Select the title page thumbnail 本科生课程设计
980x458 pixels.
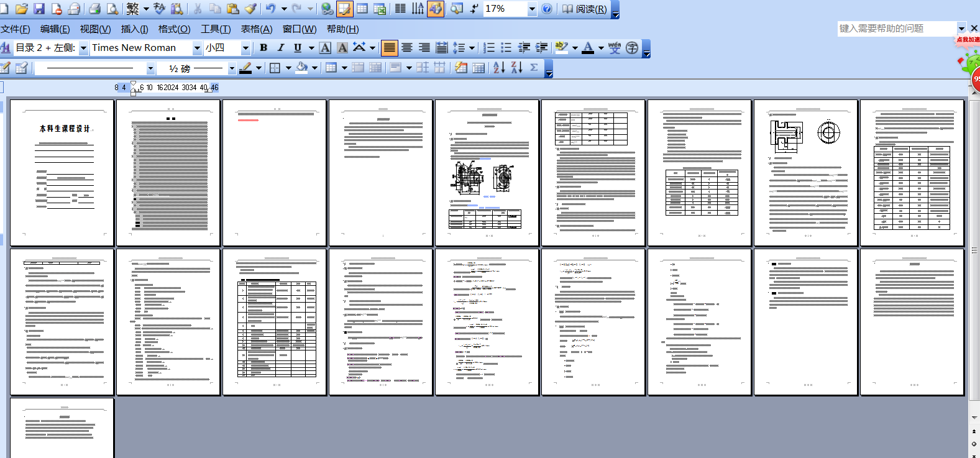(62, 173)
